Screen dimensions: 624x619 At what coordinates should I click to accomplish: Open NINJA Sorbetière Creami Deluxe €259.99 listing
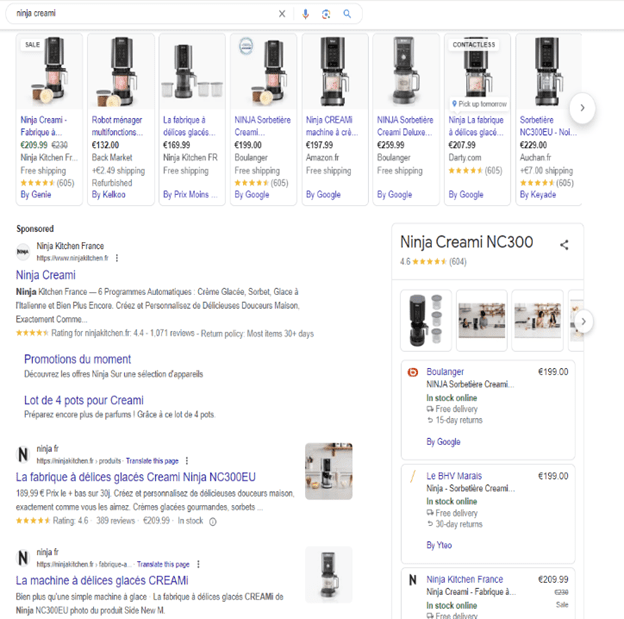pos(406,119)
